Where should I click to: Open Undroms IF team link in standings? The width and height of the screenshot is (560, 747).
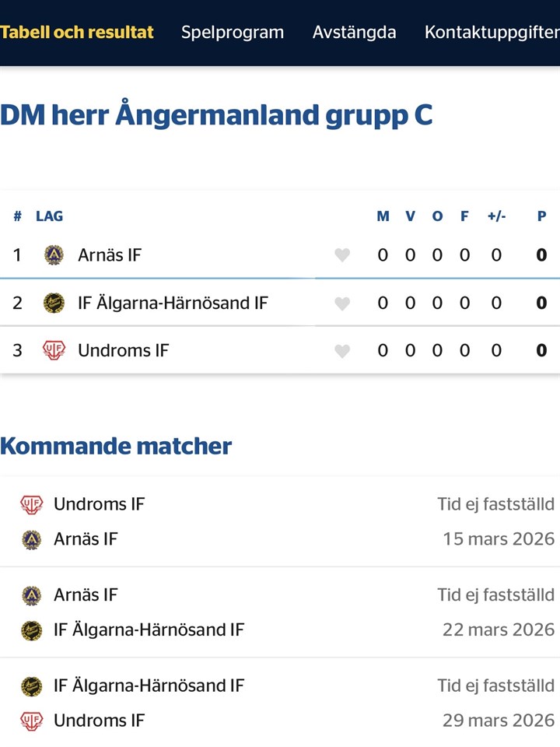point(123,350)
